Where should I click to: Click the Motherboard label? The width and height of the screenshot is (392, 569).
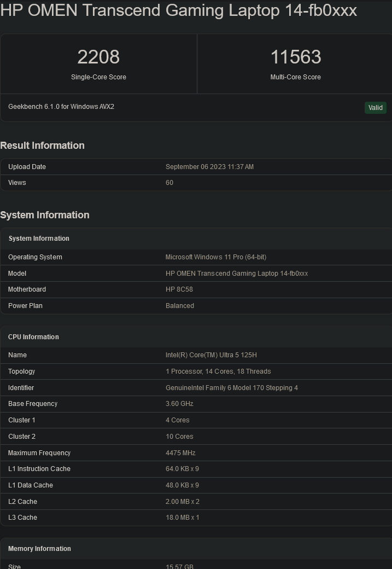27,289
